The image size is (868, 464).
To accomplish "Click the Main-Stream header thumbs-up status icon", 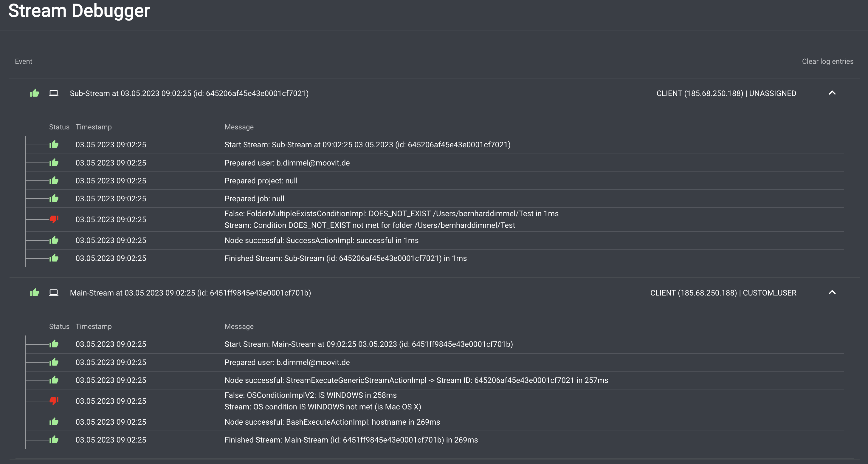I will [x=34, y=293].
